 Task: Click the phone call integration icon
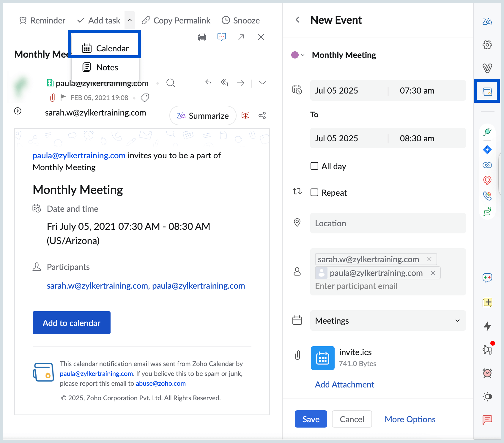pos(487,196)
